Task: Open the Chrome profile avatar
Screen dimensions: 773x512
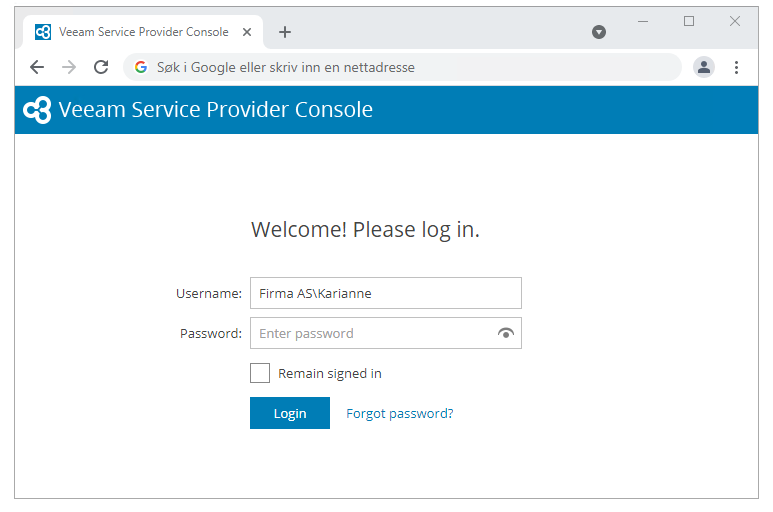Action: [x=704, y=67]
